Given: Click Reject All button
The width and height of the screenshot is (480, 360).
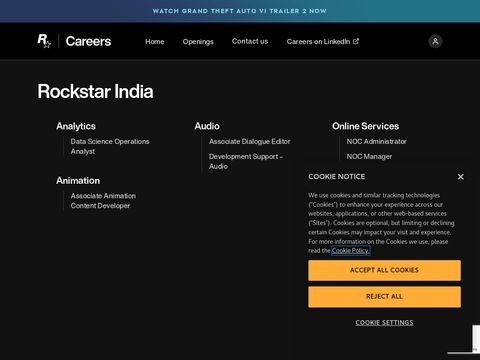Looking at the screenshot, I should coord(384,297).
